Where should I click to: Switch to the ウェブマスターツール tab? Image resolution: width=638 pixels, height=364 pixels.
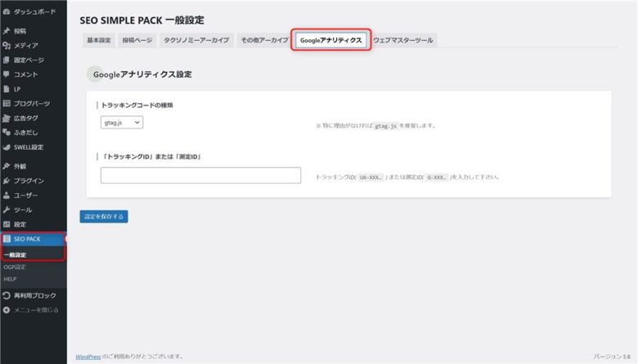point(403,40)
